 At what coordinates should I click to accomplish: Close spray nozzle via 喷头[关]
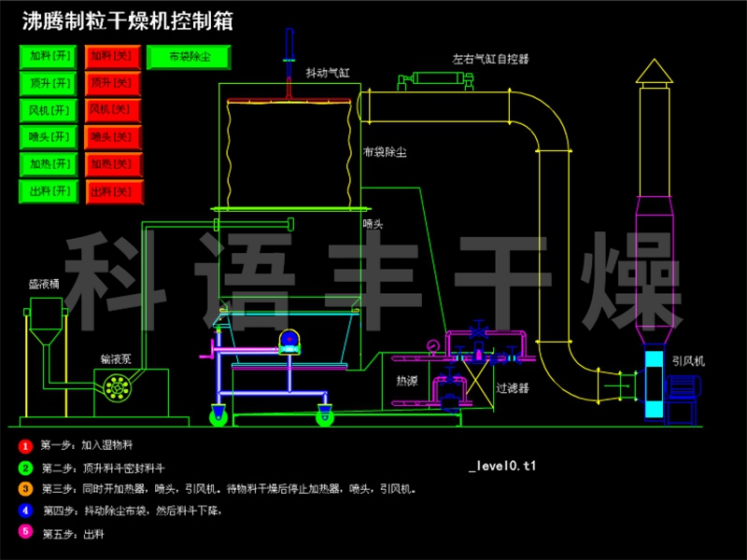[x=113, y=137]
